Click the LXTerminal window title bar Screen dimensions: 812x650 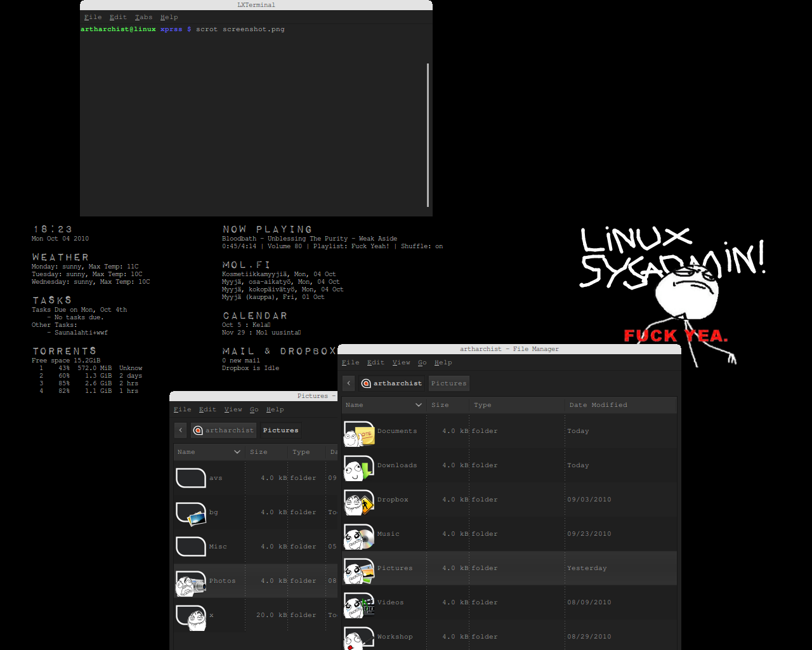[x=256, y=5]
